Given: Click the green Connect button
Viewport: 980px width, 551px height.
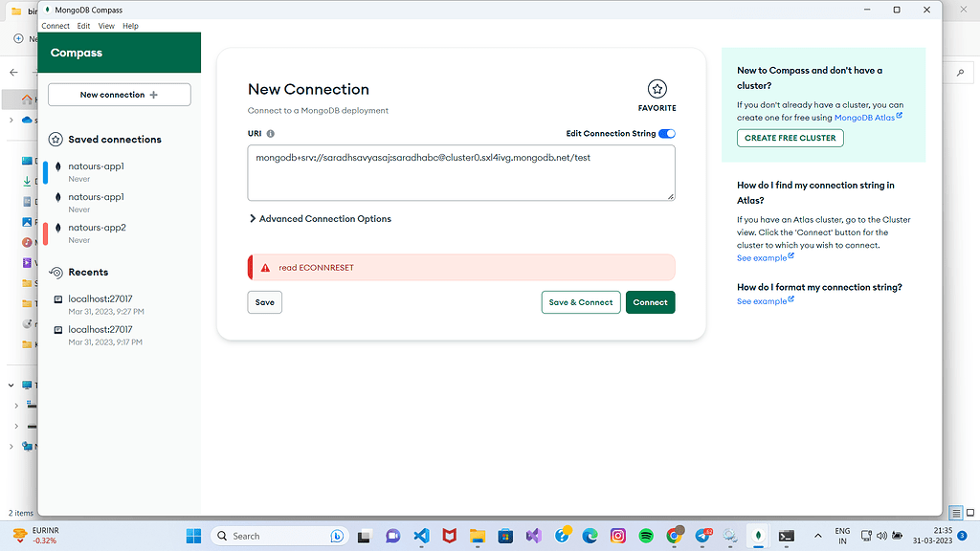Looking at the screenshot, I should click(x=650, y=302).
